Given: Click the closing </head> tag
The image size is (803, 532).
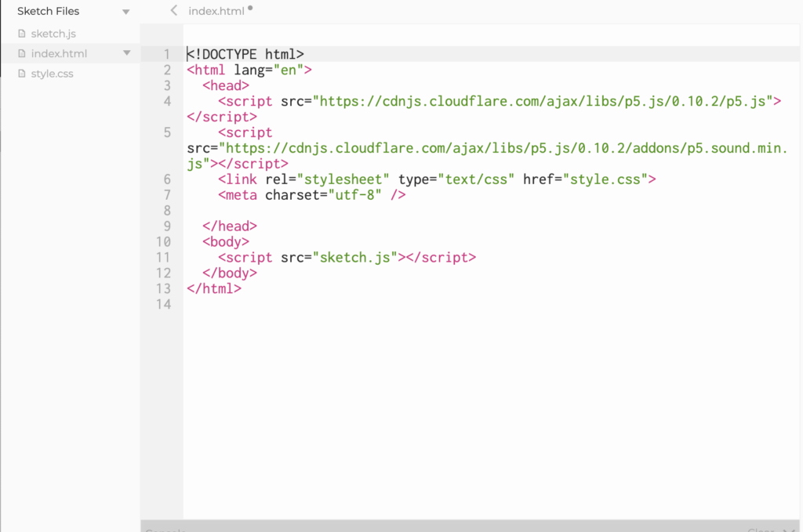Looking at the screenshot, I should click(230, 226).
